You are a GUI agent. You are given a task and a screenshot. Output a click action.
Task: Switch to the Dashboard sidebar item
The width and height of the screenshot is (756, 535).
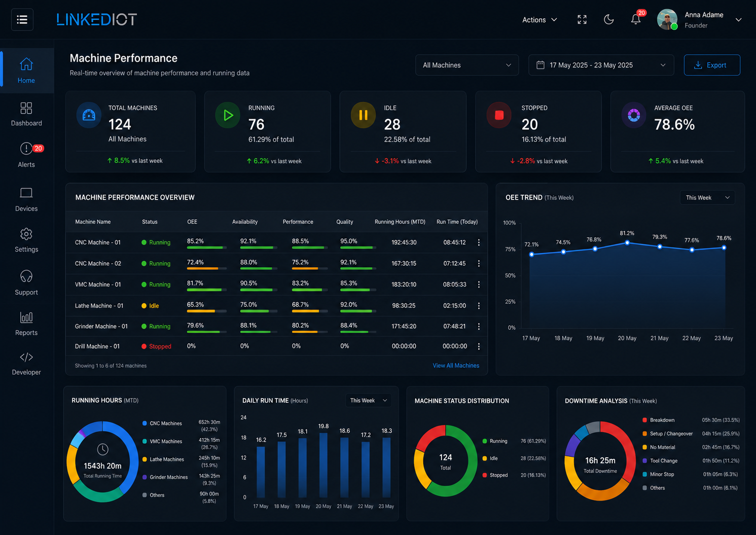26,114
